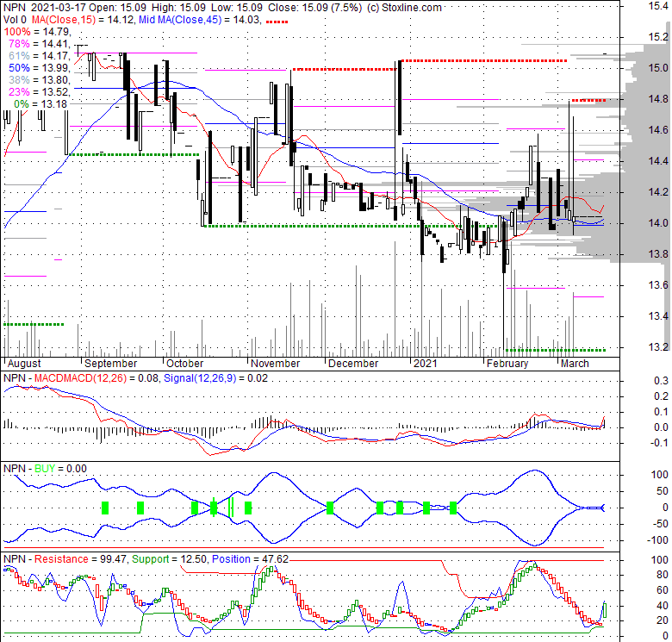This screenshot has width=672, height=642.
Task: Click the 100% = 14.79 Fibonacci level
Action: 37,32
